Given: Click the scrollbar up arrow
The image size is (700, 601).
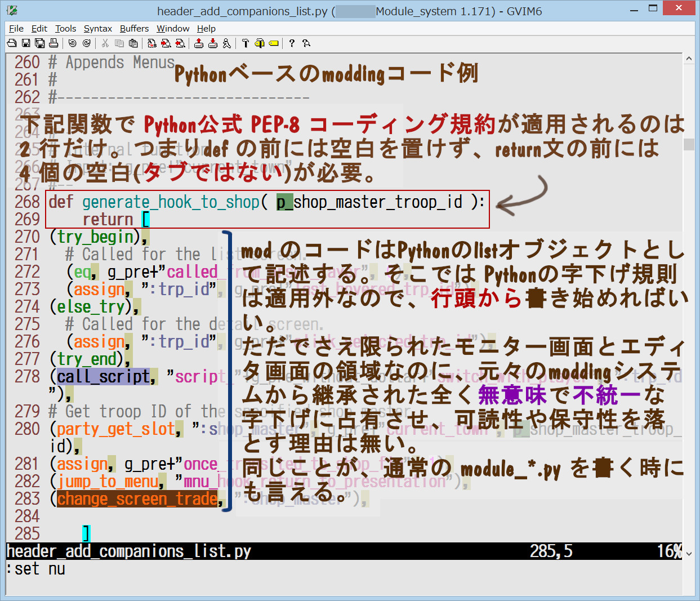Looking at the screenshot, I should coord(689,59).
